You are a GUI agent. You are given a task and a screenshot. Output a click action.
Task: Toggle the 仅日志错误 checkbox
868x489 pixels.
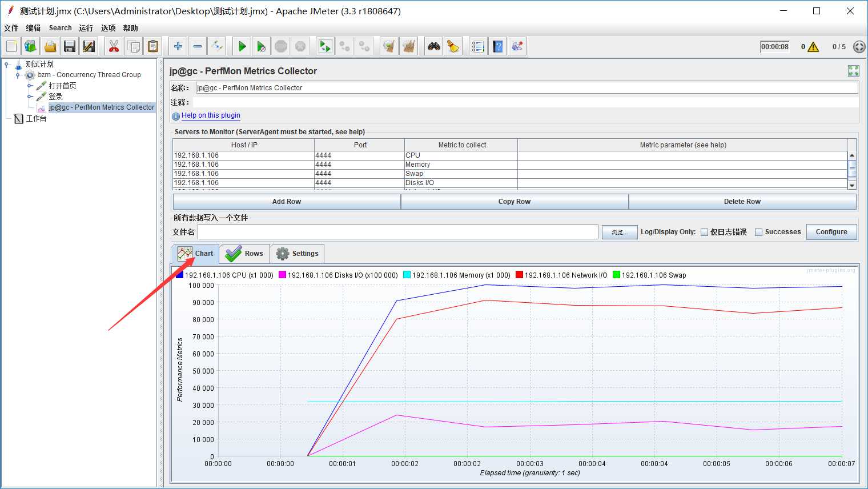click(x=704, y=232)
